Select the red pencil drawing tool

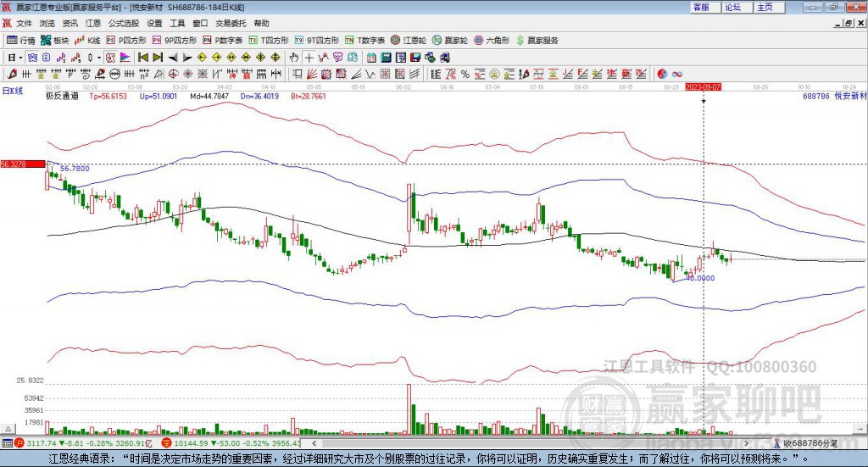click(12, 74)
